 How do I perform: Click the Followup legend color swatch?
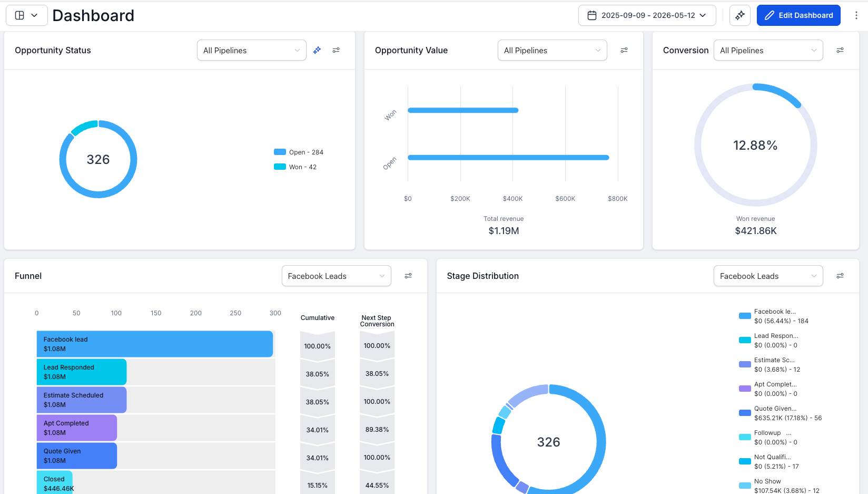[745, 437]
